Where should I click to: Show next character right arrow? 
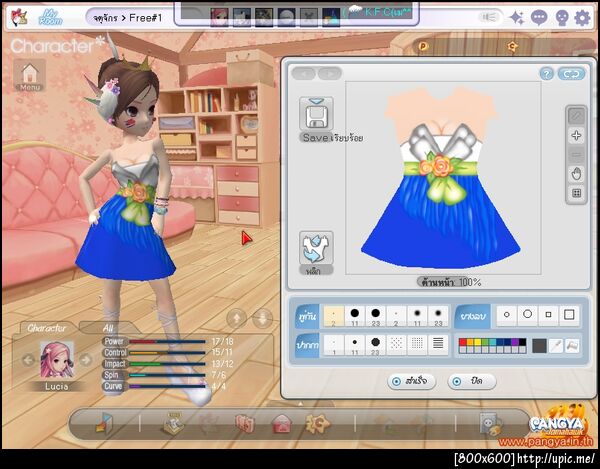click(x=86, y=360)
